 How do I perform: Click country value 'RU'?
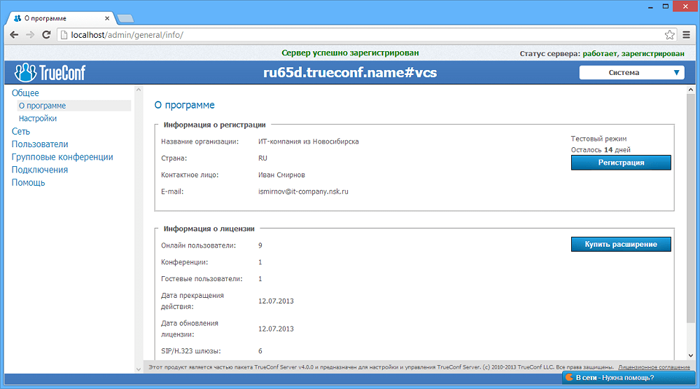click(262, 158)
